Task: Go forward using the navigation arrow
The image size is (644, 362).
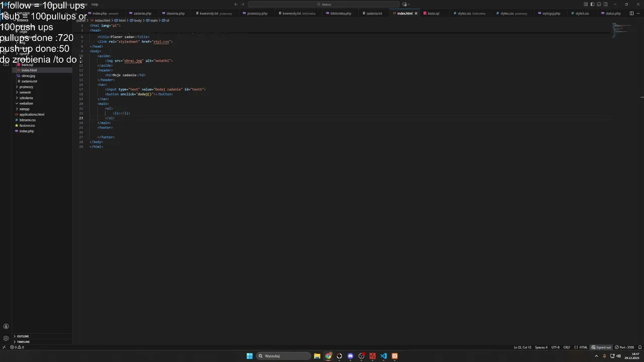Action: coord(243,5)
